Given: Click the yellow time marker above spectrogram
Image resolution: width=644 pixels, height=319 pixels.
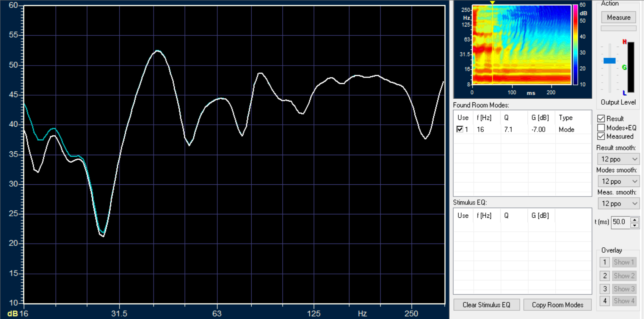Looking at the screenshot, I should click(492, 3).
